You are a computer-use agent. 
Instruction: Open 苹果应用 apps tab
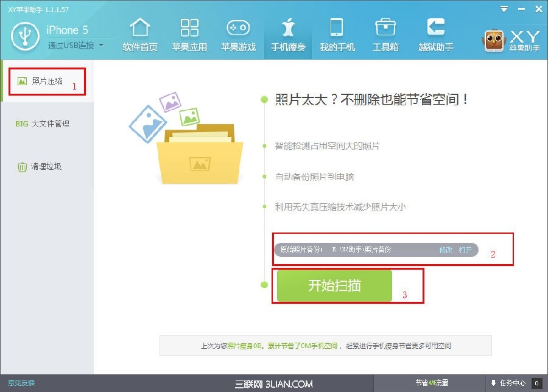(x=189, y=35)
